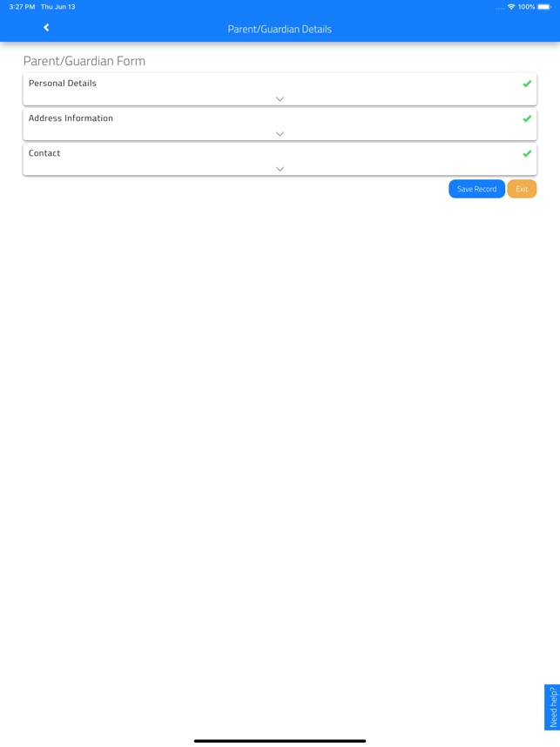Tap the battery indicator icon
Image resolution: width=560 pixels, height=747 pixels.
click(x=544, y=7)
